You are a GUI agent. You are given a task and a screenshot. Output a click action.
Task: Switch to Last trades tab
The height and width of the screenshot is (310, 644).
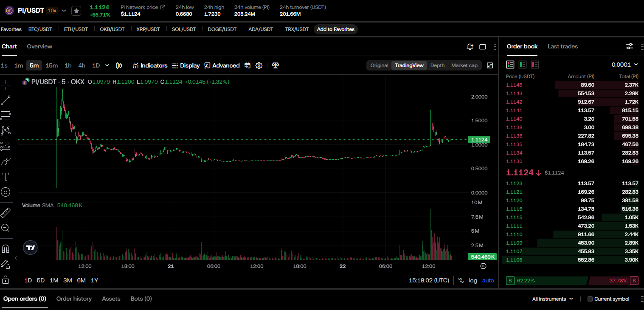(562, 46)
